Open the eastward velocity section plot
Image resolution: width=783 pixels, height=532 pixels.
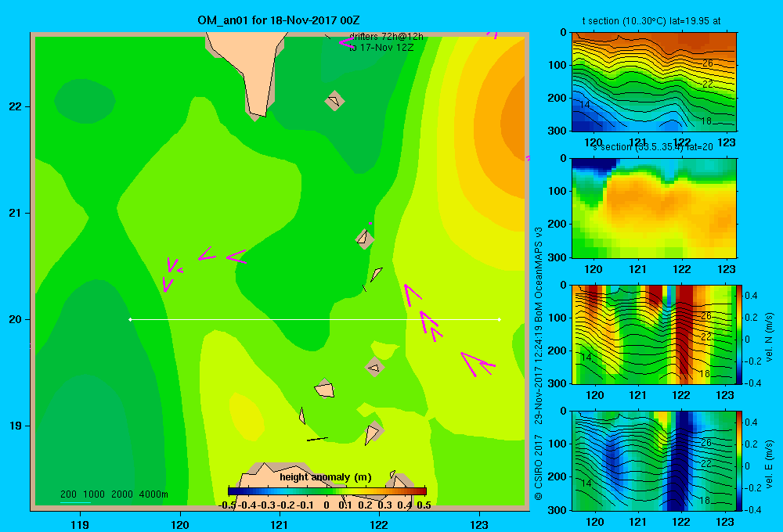click(x=654, y=461)
